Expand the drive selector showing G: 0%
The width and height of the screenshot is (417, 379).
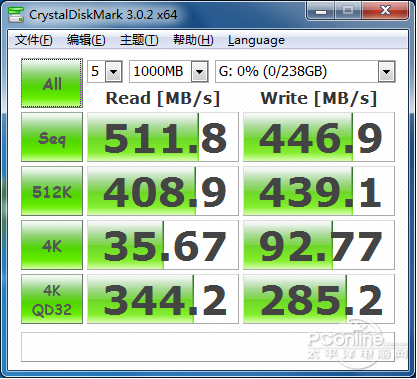pos(305,71)
